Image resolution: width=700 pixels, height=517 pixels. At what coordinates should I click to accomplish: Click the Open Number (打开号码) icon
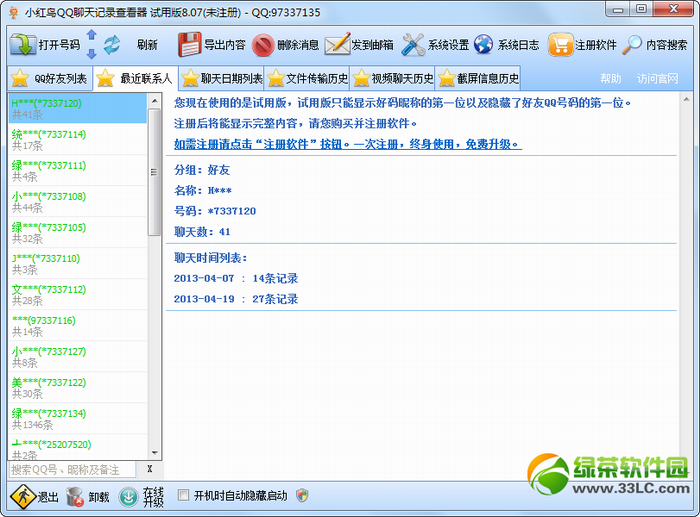23,45
